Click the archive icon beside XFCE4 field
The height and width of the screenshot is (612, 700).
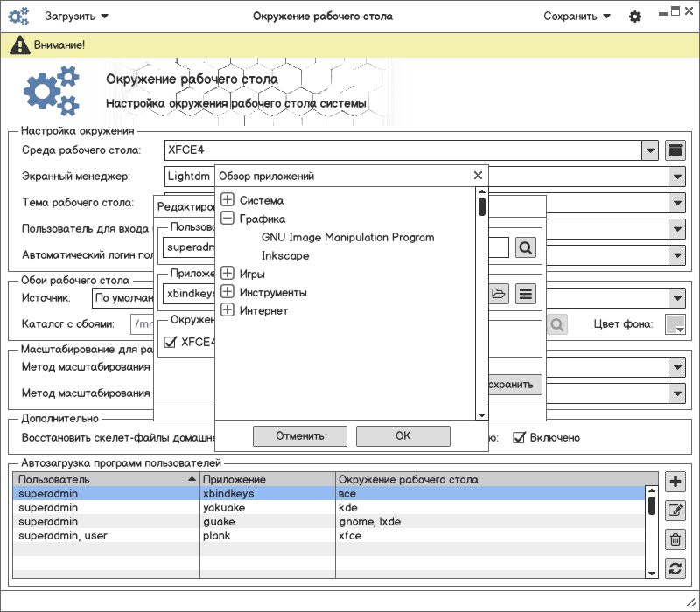[675, 150]
